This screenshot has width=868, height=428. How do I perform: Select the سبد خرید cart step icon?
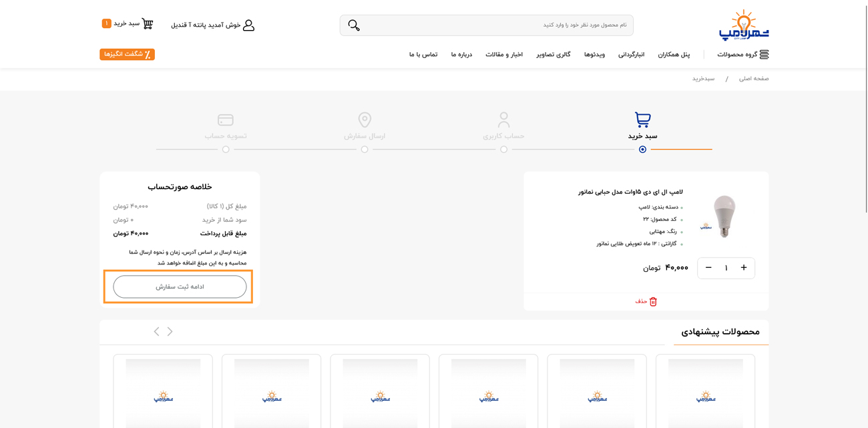[642, 120]
